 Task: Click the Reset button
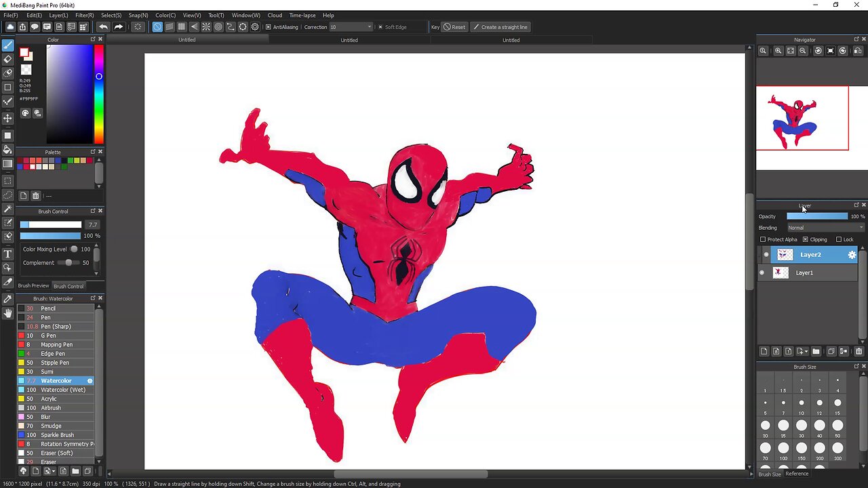(x=454, y=27)
